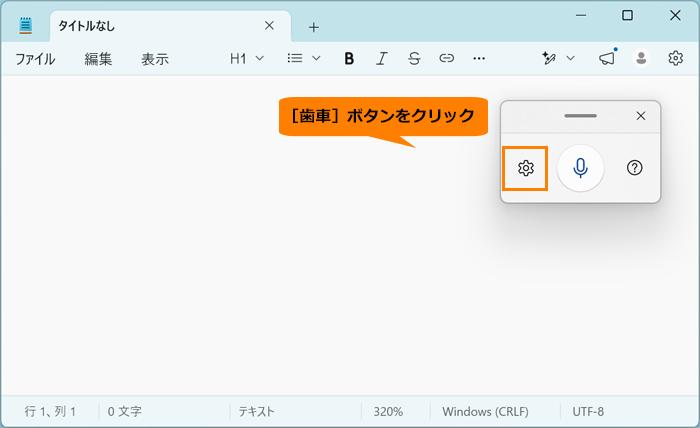
Task: Minimize the Notepad window
Action: click(x=581, y=16)
